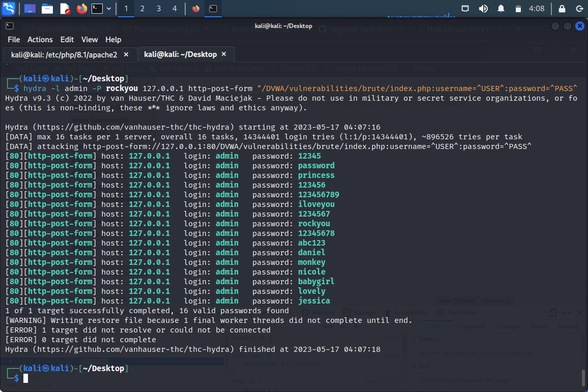Click the found password 'daniel'
This screenshot has width=588, height=392.
click(312, 253)
